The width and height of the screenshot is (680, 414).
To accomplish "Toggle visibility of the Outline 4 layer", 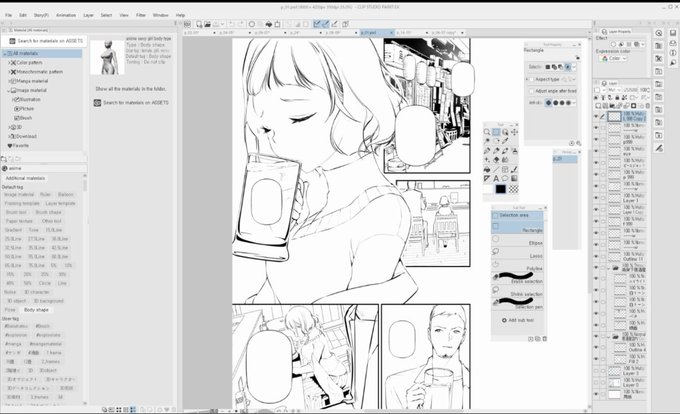I will click(596, 348).
